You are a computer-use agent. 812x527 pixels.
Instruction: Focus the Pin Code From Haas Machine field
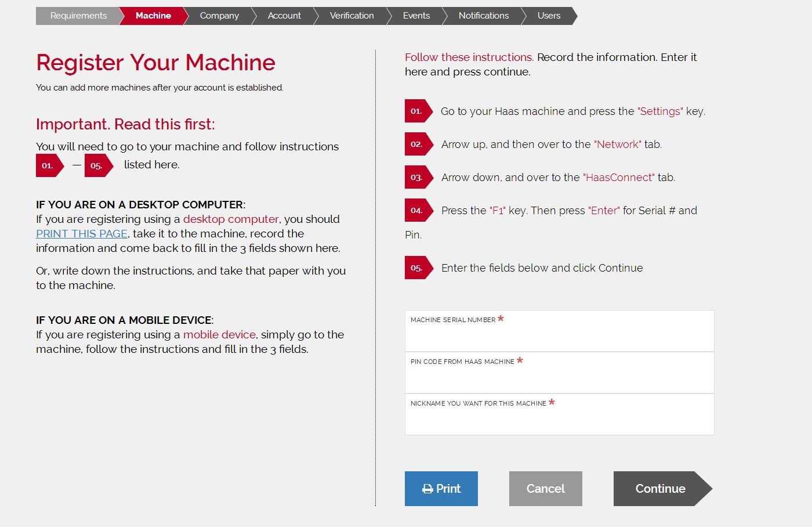(559, 373)
